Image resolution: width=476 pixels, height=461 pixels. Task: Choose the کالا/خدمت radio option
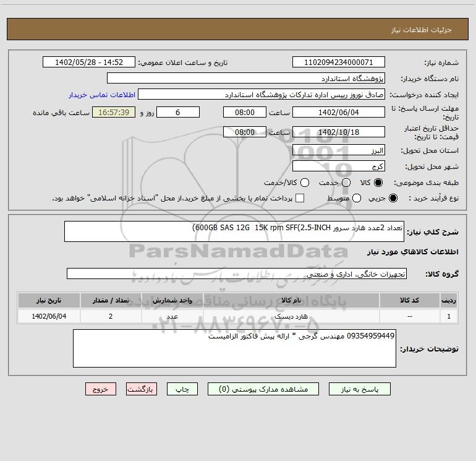(305, 183)
